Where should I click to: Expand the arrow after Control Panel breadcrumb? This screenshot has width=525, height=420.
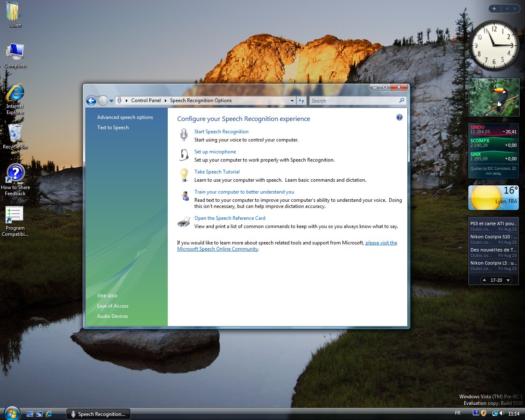166,100
